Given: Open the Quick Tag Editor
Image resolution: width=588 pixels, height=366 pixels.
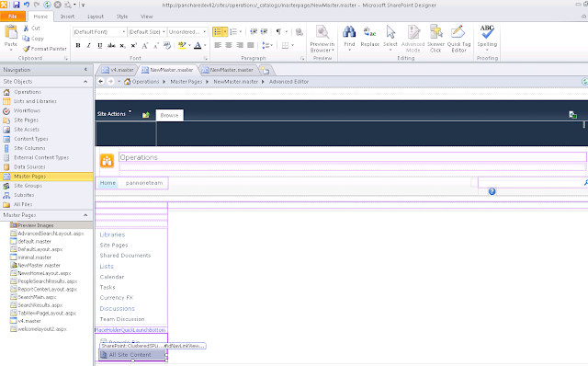Looking at the screenshot, I should tap(458, 39).
